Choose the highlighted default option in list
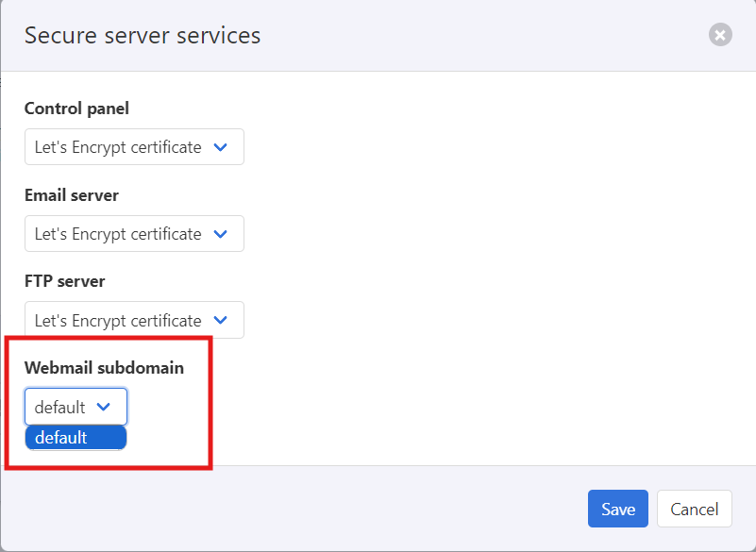 pos(76,438)
